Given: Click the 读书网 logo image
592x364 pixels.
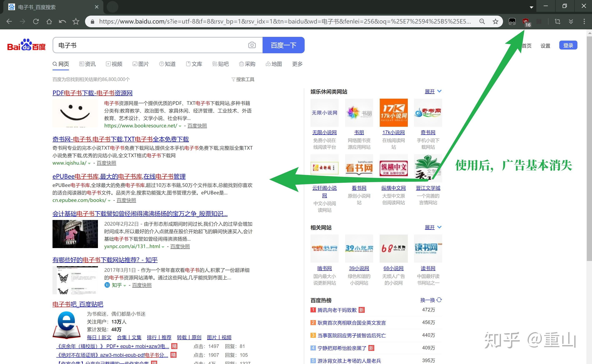Looking at the screenshot, I should click(x=428, y=249).
